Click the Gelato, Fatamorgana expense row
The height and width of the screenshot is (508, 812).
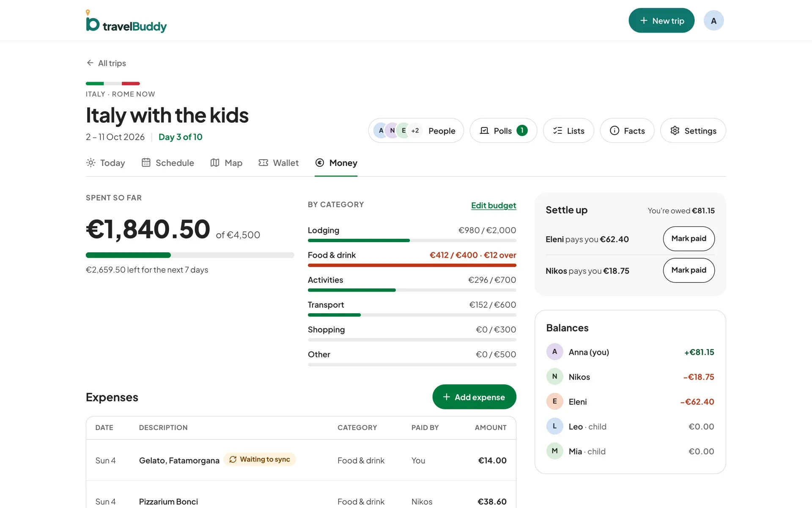pyautogui.click(x=301, y=460)
